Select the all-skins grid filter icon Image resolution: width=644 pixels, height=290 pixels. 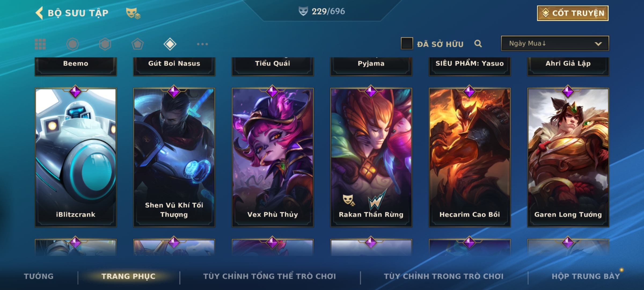(40, 44)
